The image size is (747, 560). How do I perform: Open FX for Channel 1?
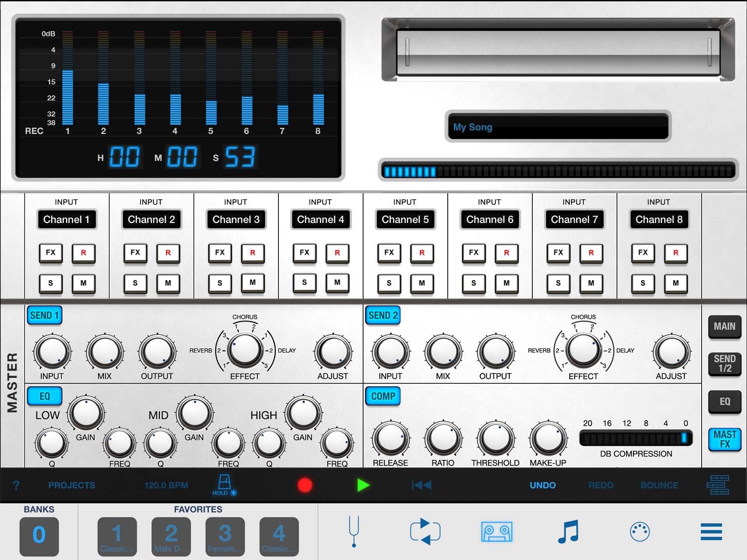(x=50, y=253)
